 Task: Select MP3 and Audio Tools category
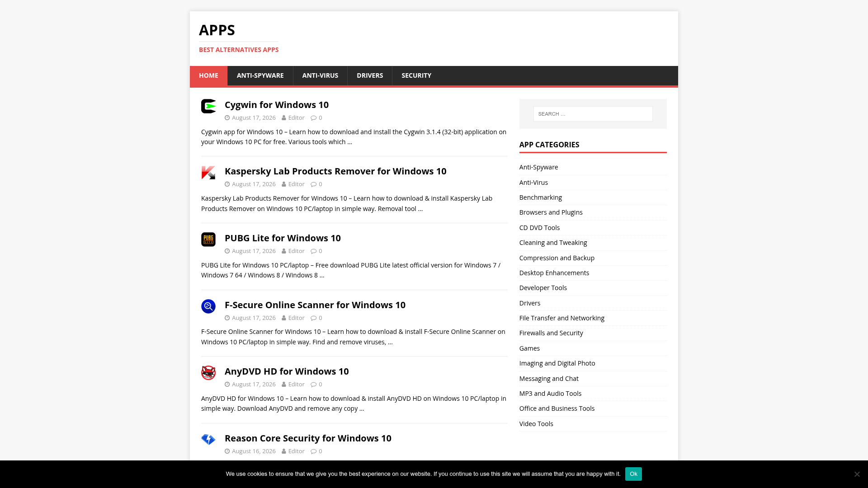click(x=550, y=394)
